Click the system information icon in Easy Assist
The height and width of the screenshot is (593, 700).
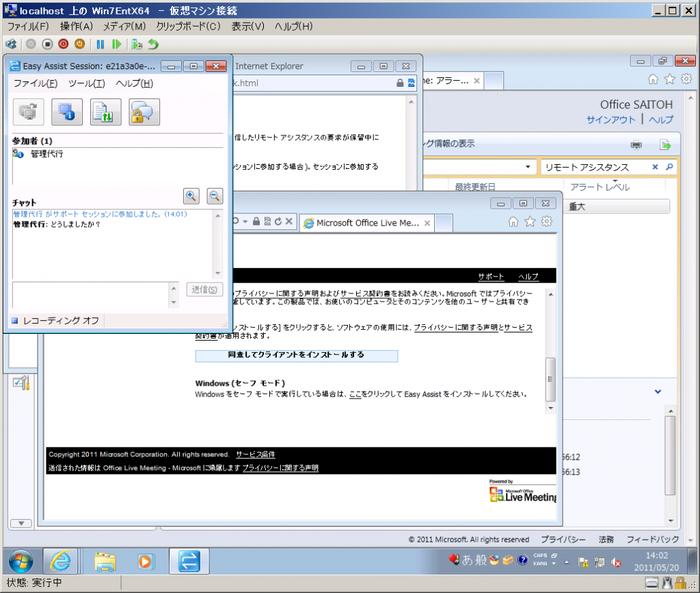[x=67, y=111]
